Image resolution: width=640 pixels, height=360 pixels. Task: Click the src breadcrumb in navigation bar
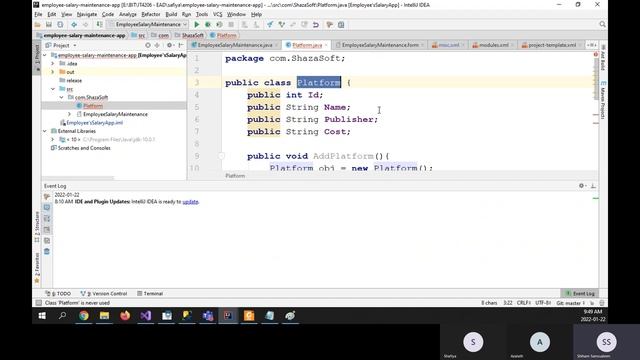(x=138, y=36)
